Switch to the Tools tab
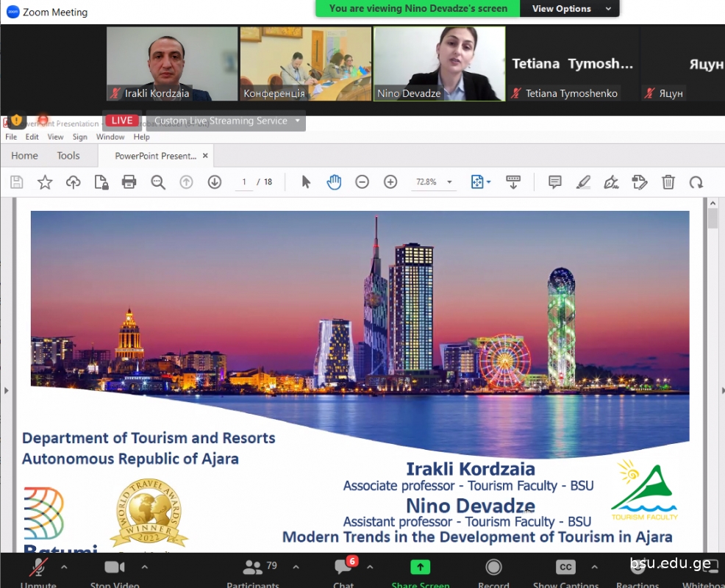This screenshot has width=725, height=588. (x=68, y=156)
